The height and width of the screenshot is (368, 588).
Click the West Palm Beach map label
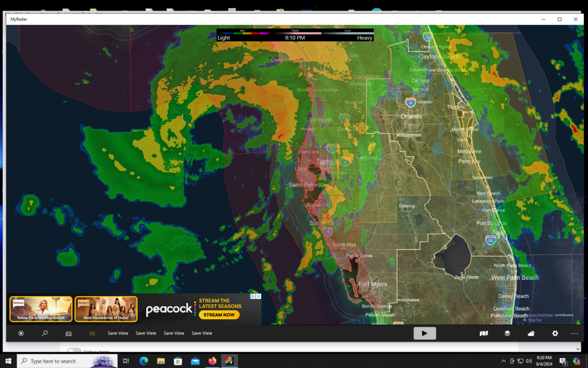pos(515,277)
